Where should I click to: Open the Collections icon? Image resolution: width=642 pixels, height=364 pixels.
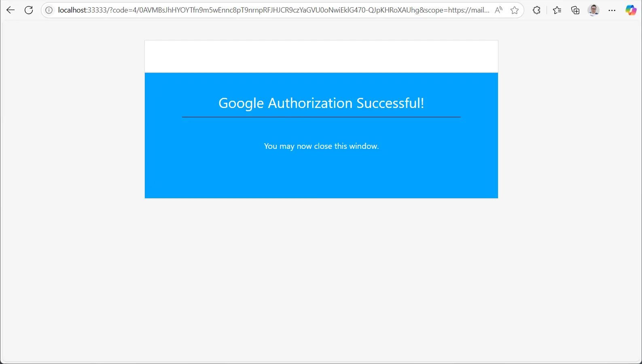pos(575,10)
